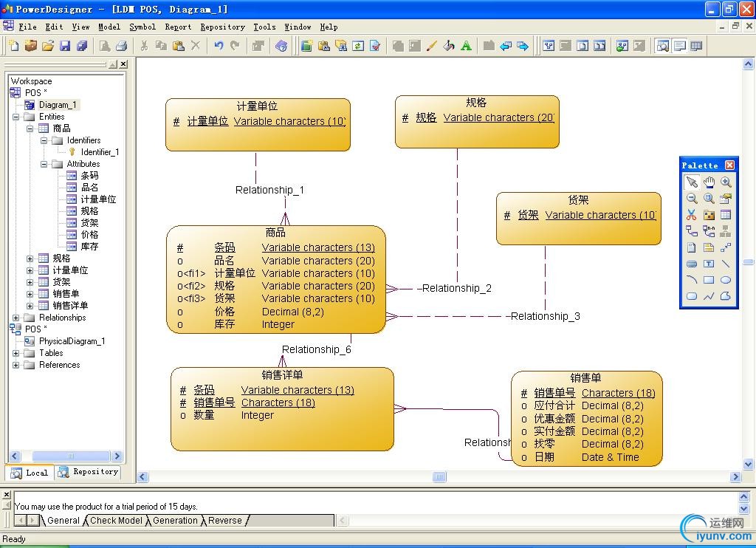The image size is (756, 548).
Task: Open the Help menu
Action: coord(329,27)
